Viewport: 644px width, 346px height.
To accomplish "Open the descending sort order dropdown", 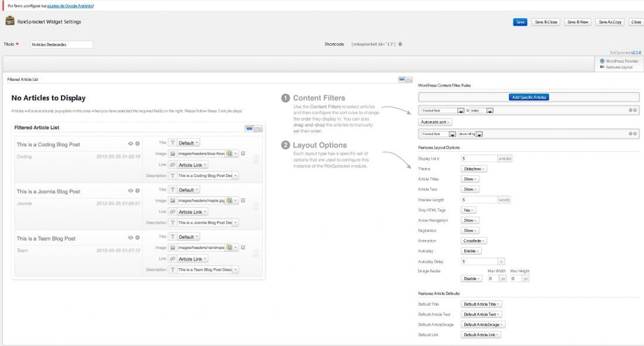I will coord(470,134).
